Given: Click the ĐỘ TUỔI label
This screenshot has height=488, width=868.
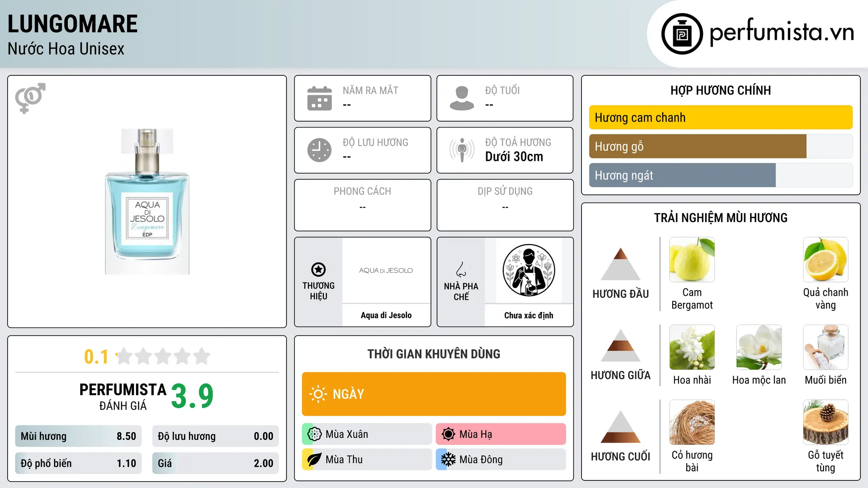Looking at the screenshot, I should [502, 90].
